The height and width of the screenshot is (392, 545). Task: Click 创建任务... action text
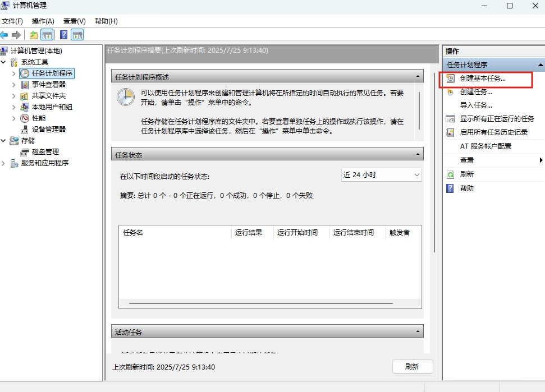click(476, 92)
